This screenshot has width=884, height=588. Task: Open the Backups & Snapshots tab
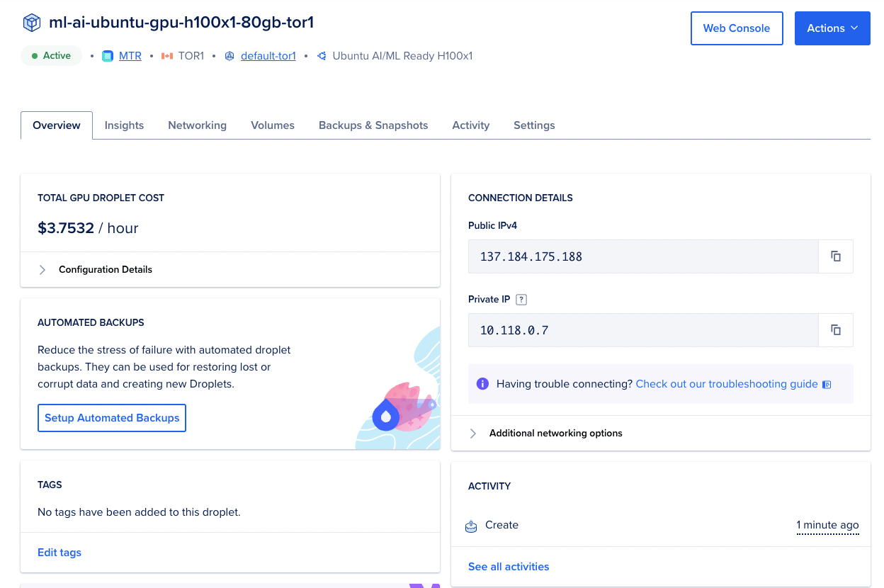pos(373,125)
